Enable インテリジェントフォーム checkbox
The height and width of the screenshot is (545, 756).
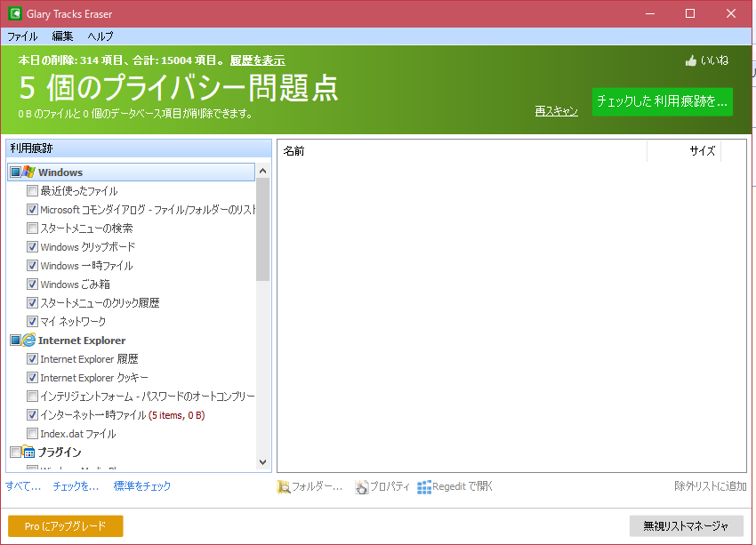[32, 397]
